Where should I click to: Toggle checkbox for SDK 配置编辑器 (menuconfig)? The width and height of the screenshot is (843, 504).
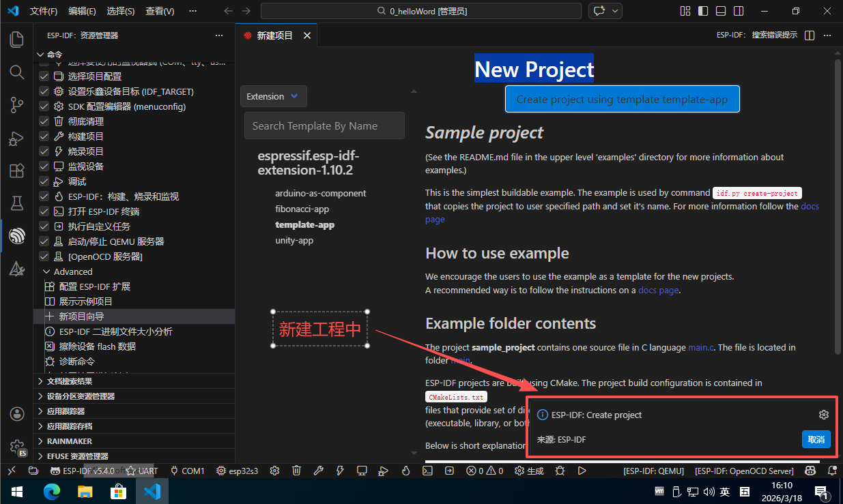(x=44, y=106)
